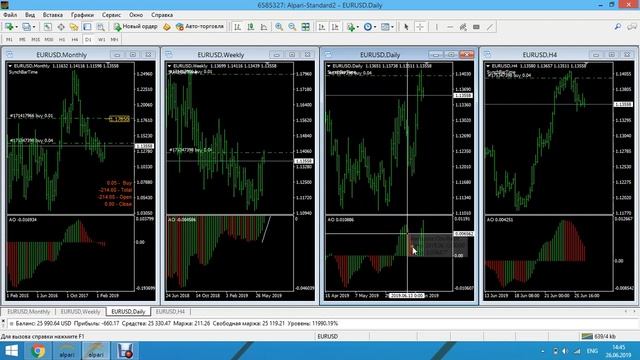
Task: Toggle the H1 timeframe
Action: click(62, 40)
